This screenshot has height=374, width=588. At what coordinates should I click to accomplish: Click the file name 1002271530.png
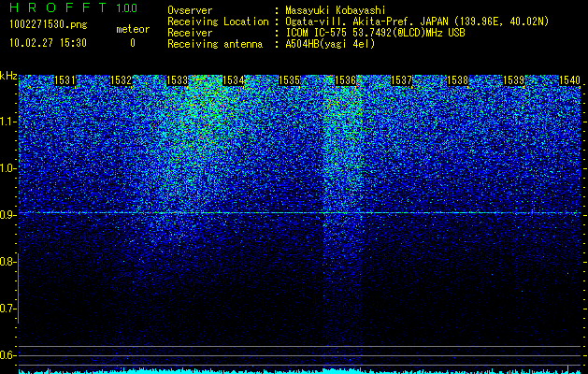pyautogui.click(x=49, y=25)
